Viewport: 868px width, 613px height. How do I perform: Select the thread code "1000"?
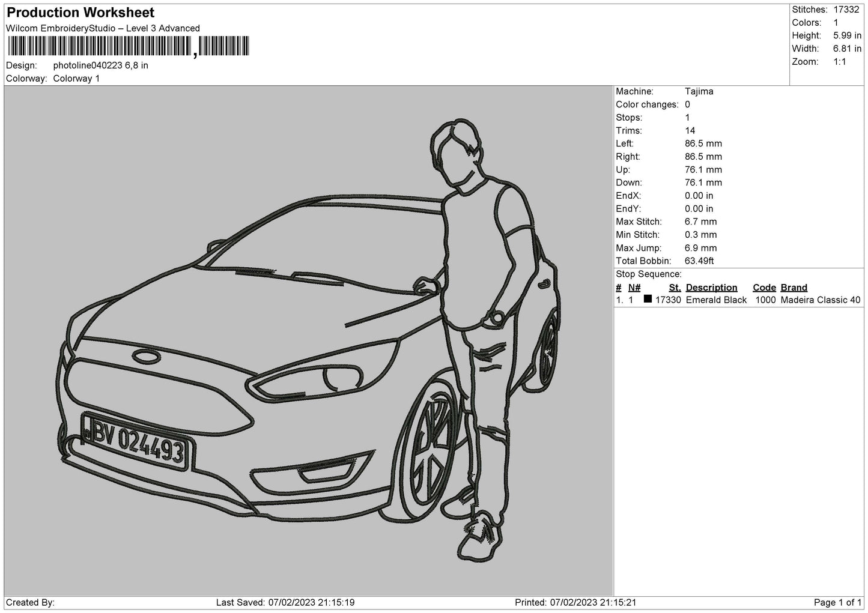click(x=765, y=300)
